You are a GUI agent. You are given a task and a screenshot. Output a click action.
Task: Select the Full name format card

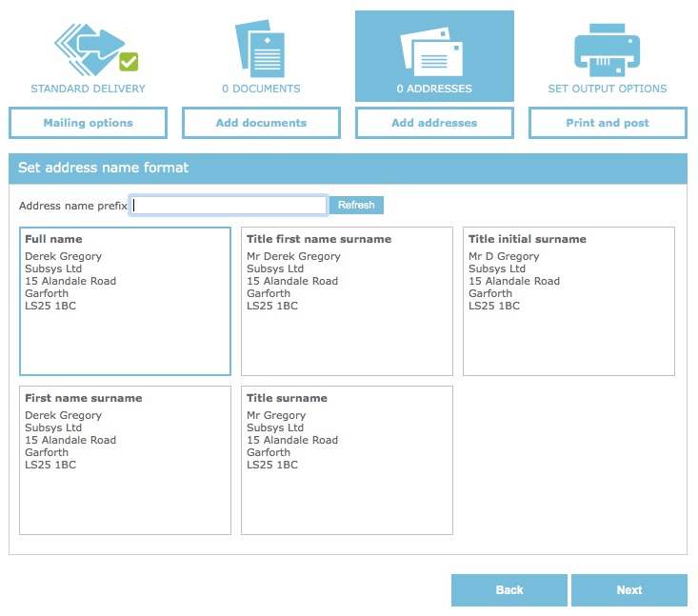pos(125,301)
